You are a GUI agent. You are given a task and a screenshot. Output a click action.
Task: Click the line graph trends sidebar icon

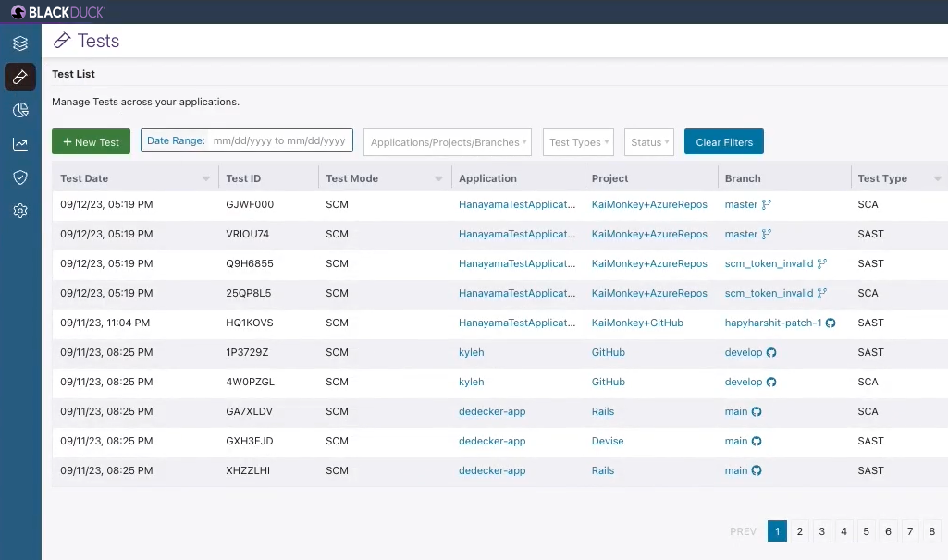coord(20,144)
